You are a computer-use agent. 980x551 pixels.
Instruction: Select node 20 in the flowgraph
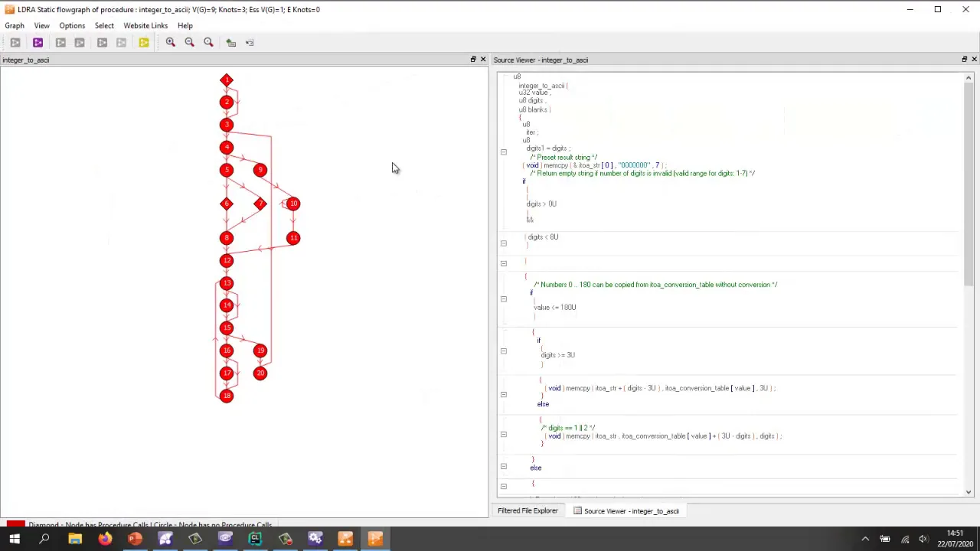tap(260, 373)
